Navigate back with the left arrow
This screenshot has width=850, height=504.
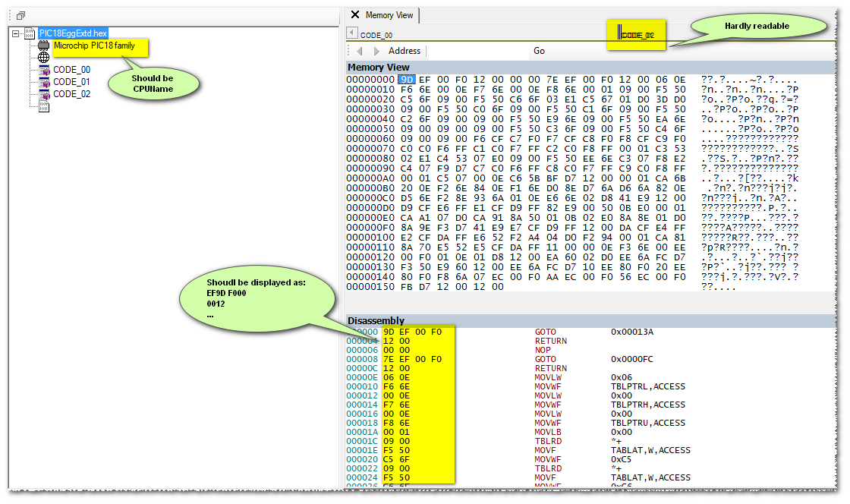360,51
